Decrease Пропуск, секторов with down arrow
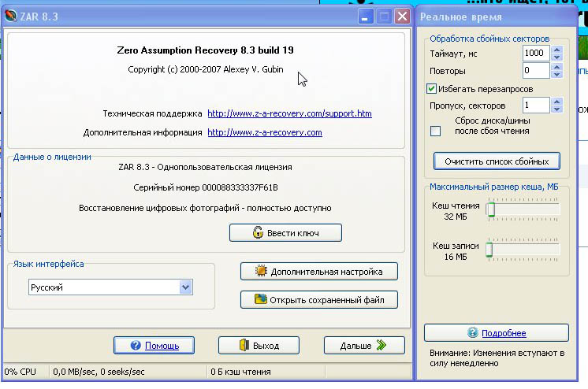The image size is (588, 389). pos(557,109)
